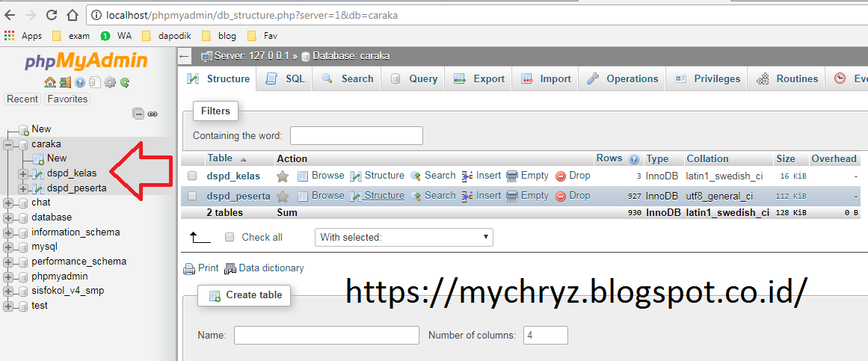The height and width of the screenshot is (361, 868).
Task: Open phpMyAdmin home icon in sidebar
Action: [50, 82]
